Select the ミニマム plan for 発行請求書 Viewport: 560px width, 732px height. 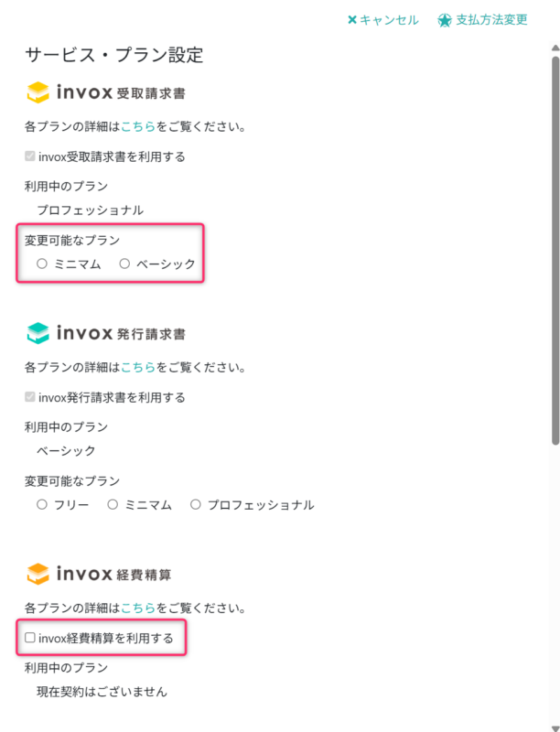113,504
